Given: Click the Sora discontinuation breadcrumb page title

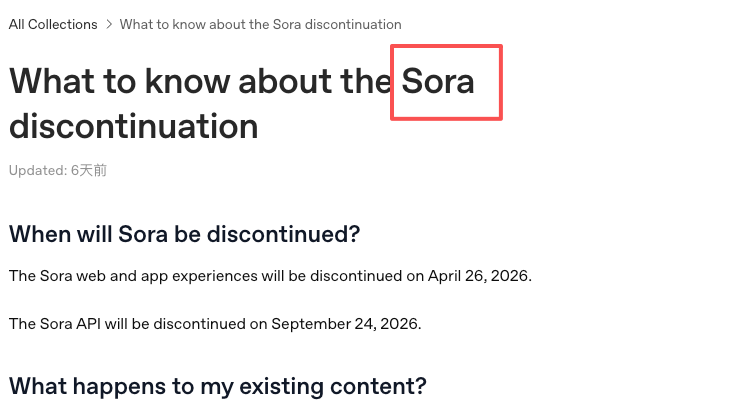Looking at the screenshot, I should pos(260,24).
